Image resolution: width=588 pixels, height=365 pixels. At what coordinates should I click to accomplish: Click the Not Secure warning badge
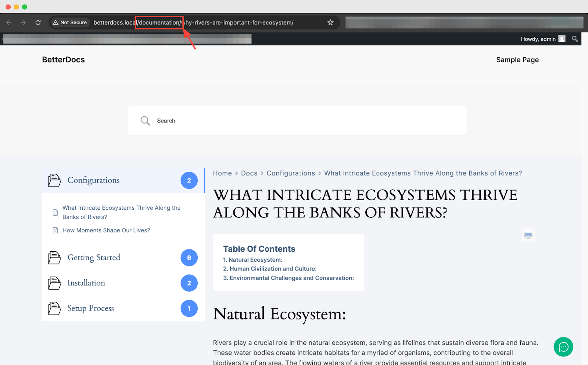[70, 22]
